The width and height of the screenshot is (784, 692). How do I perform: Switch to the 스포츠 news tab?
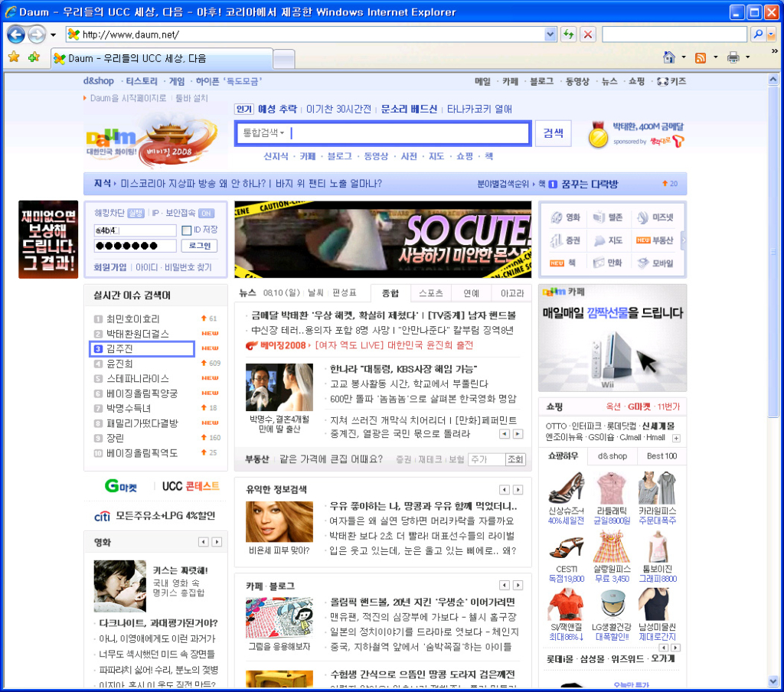[430, 293]
